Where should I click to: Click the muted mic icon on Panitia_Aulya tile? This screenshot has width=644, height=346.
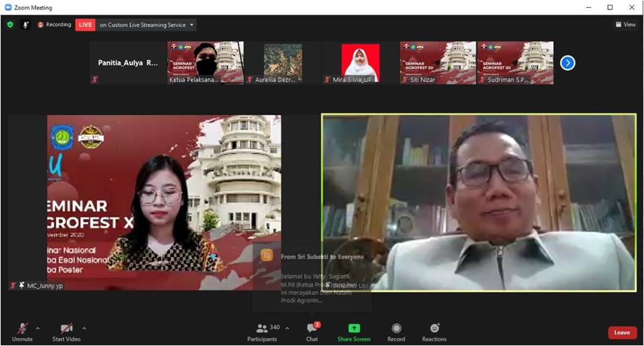[x=95, y=80]
